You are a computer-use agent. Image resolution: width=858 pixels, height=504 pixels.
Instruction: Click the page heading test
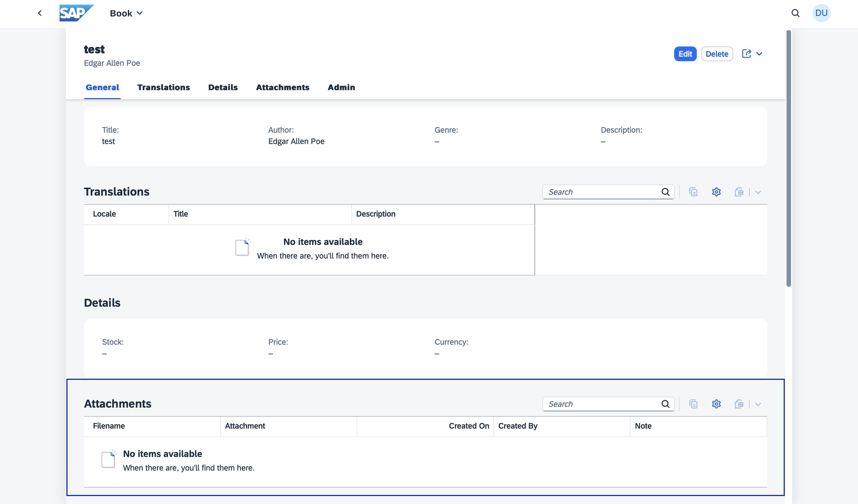(x=94, y=49)
